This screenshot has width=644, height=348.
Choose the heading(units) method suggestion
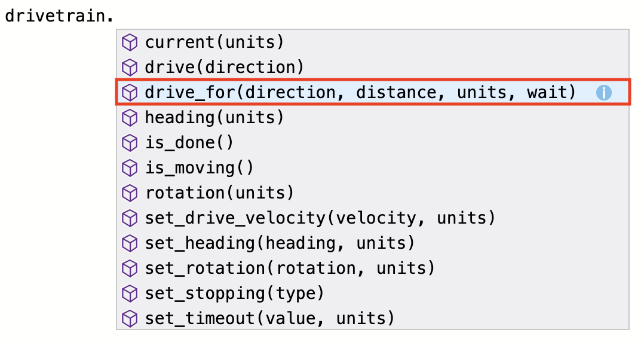215,117
